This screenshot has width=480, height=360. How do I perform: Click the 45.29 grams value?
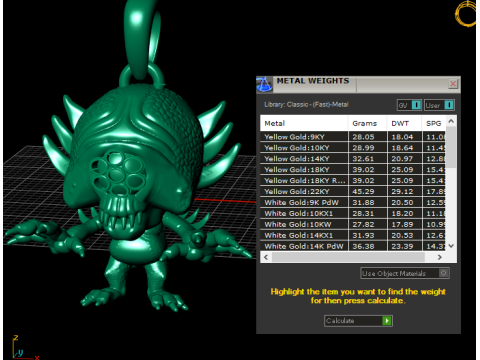point(363,192)
